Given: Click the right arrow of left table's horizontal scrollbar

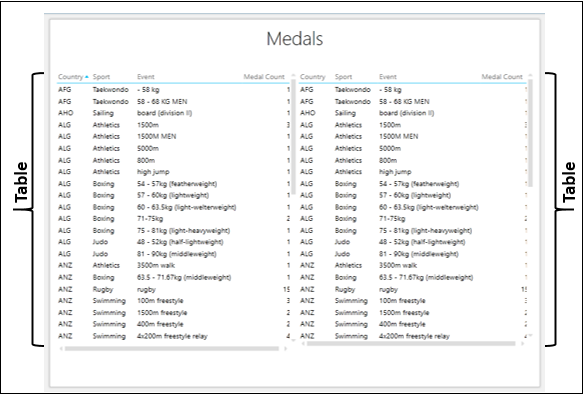Looking at the screenshot, I should click(x=285, y=349).
